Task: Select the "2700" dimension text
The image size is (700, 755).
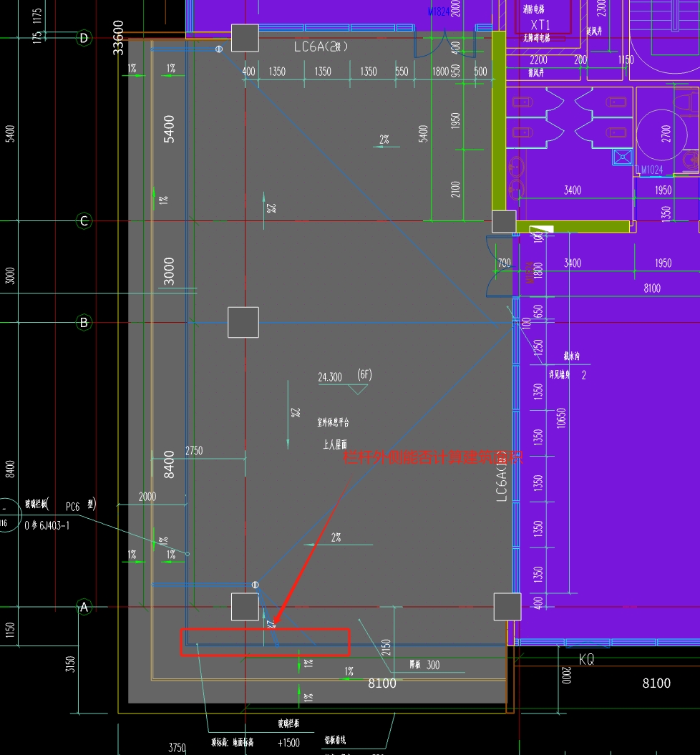Action: (x=666, y=133)
